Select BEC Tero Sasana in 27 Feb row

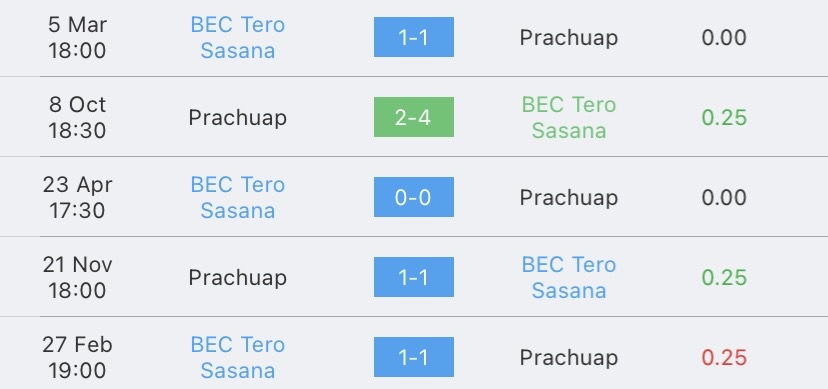click(x=238, y=357)
